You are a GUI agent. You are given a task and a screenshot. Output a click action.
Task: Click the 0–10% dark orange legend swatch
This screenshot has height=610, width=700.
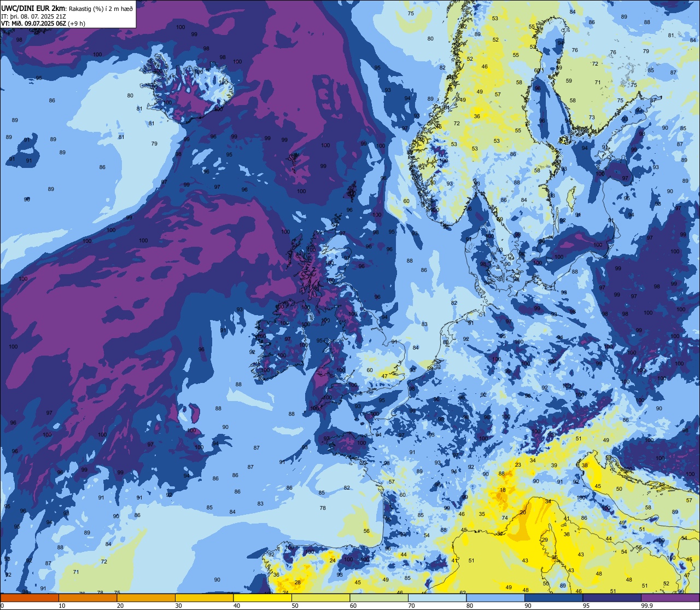(30, 597)
